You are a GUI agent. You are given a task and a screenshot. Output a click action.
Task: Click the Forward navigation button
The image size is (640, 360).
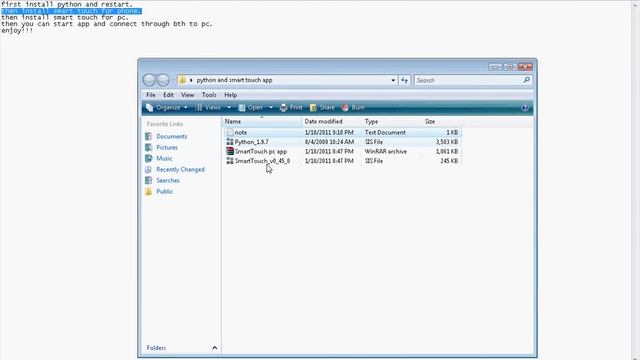[x=163, y=80]
